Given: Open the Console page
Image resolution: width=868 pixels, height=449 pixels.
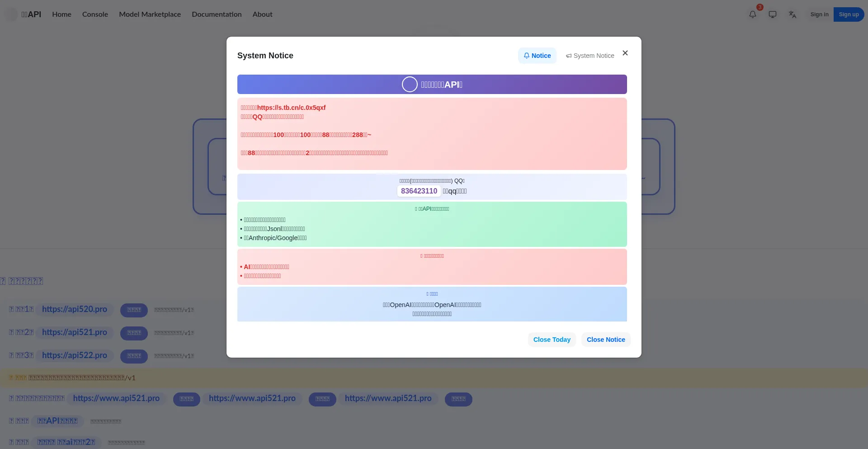Looking at the screenshot, I should coord(95,14).
